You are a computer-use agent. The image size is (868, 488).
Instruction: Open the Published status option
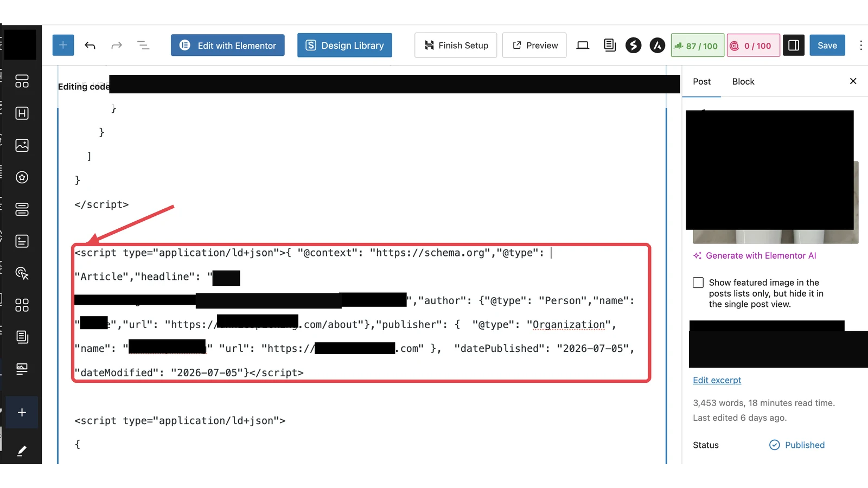[797, 445]
